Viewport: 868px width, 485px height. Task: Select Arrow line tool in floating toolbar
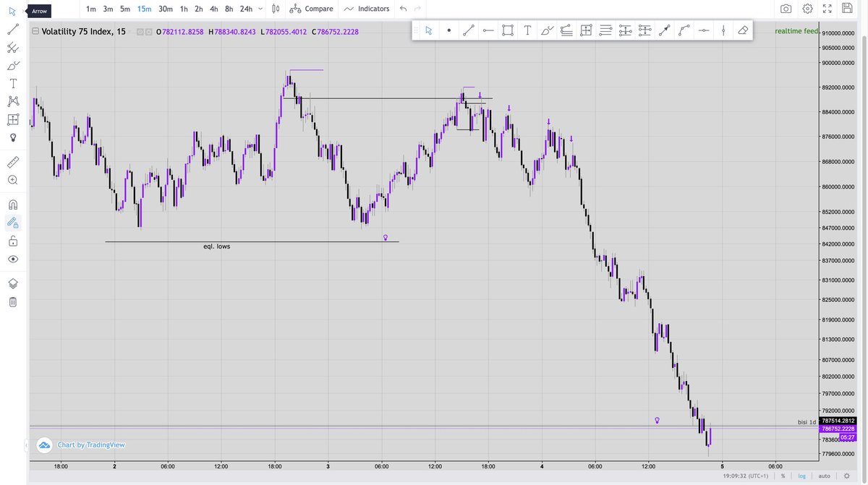(665, 30)
